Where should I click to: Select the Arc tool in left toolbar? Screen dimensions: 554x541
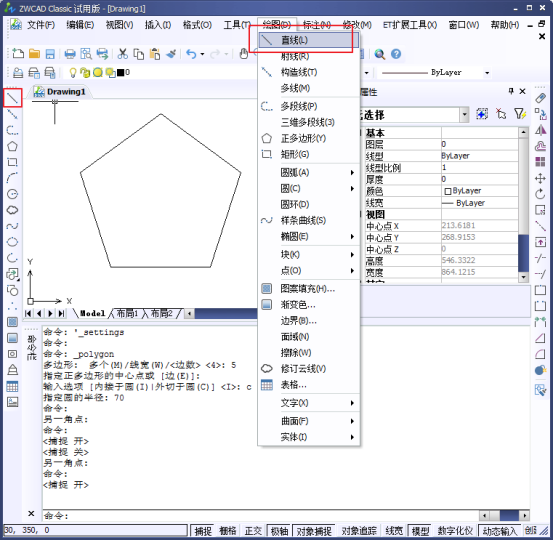[x=12, y=178]
